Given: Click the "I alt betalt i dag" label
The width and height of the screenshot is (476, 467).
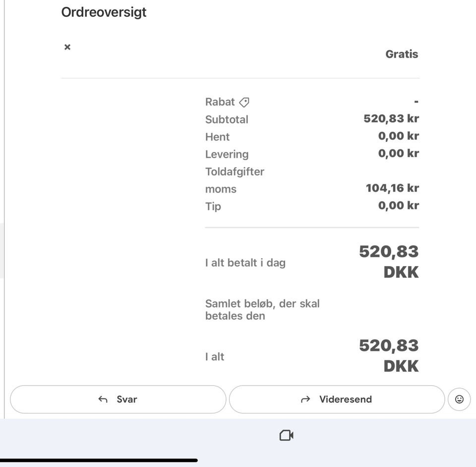Looking at the screenshot, I should [x=245, y=263].
